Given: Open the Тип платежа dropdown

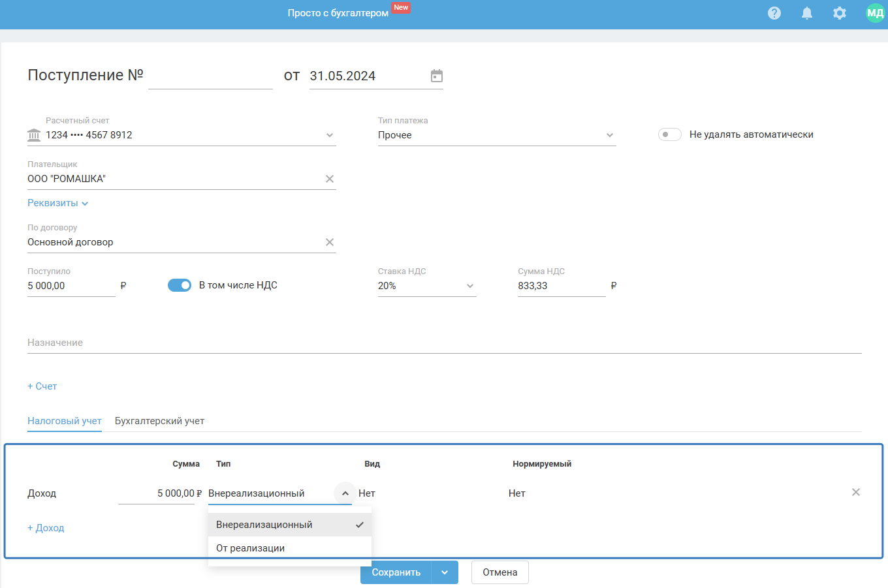Looking at the screenshot, I should (609, 135).
